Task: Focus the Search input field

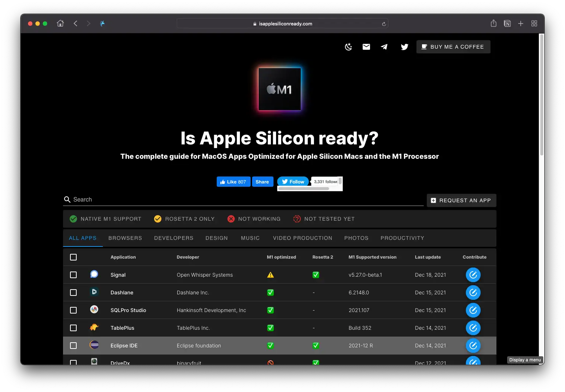Action: [x=243, y=199]
